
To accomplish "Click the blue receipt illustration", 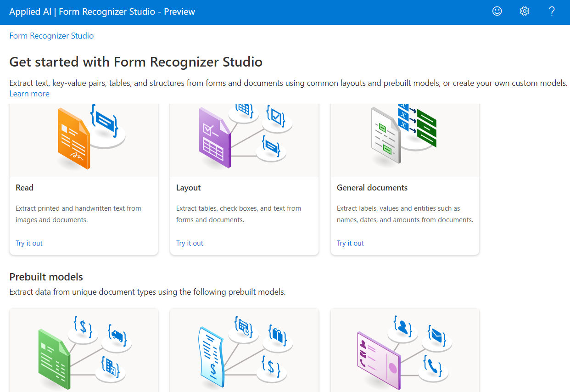I will pyautogui.click(x=212, y=358).
